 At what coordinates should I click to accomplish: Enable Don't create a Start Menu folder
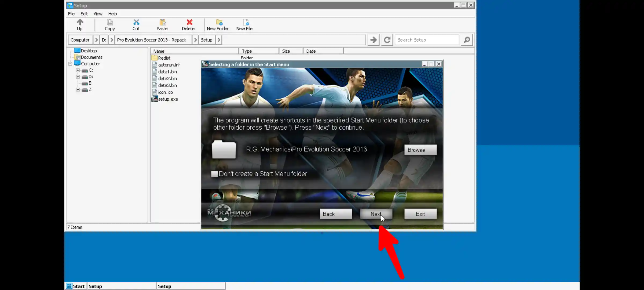[214, 174]
